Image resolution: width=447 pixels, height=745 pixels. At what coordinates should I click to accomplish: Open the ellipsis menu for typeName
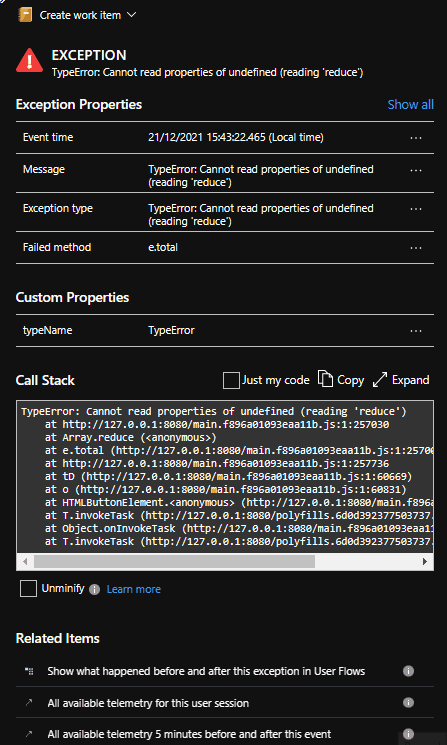click(416, 331)
